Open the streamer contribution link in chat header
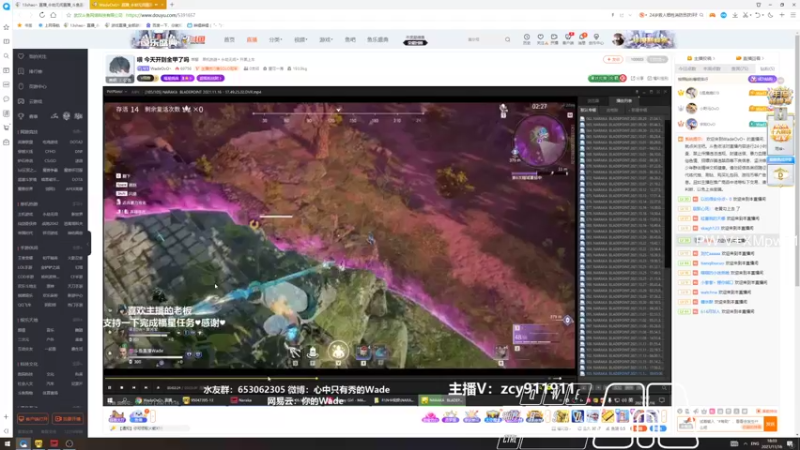This screenshot has width=800, height=450. click(x=702, y=58)
